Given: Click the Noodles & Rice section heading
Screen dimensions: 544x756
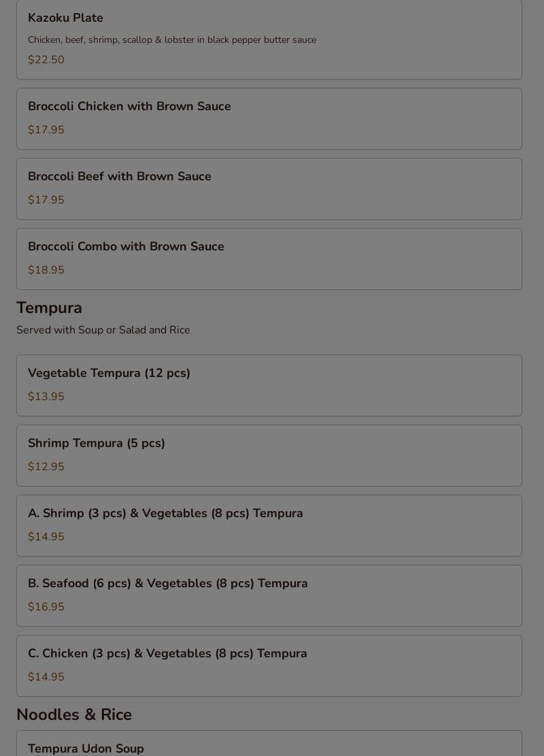Looking at the screenshot, I should tap(74, 714).
